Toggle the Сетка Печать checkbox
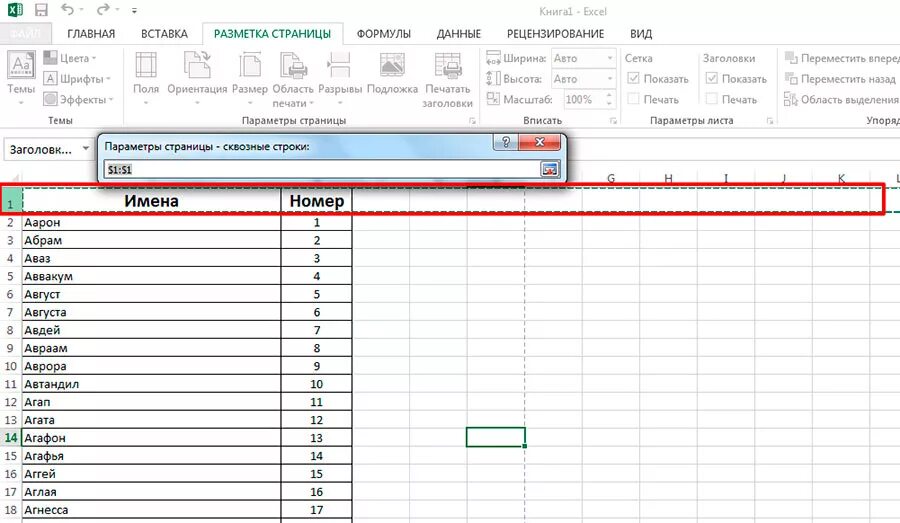Image resolution: width=900 pixels, height=523 pixels. (633, 99)
